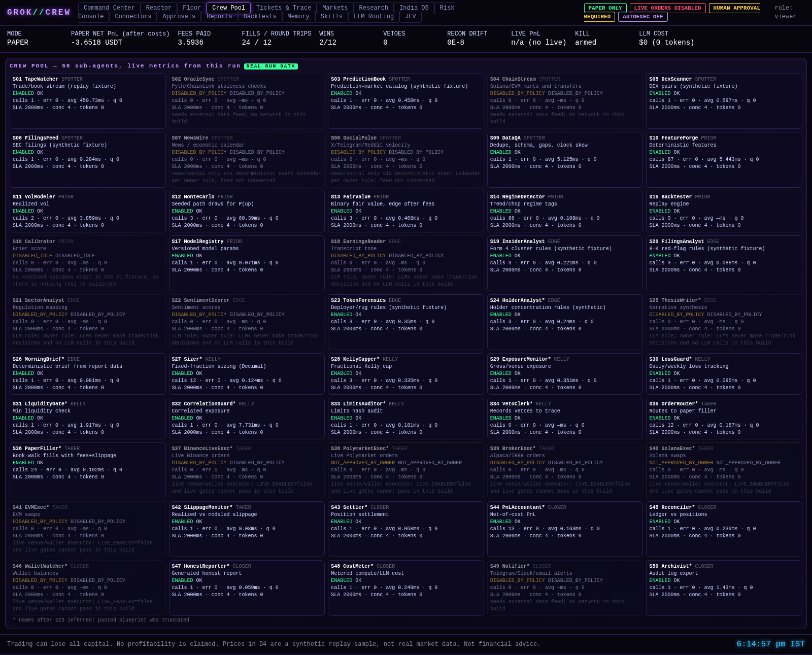Go to the Markets tab

click(x=335, y=8)
